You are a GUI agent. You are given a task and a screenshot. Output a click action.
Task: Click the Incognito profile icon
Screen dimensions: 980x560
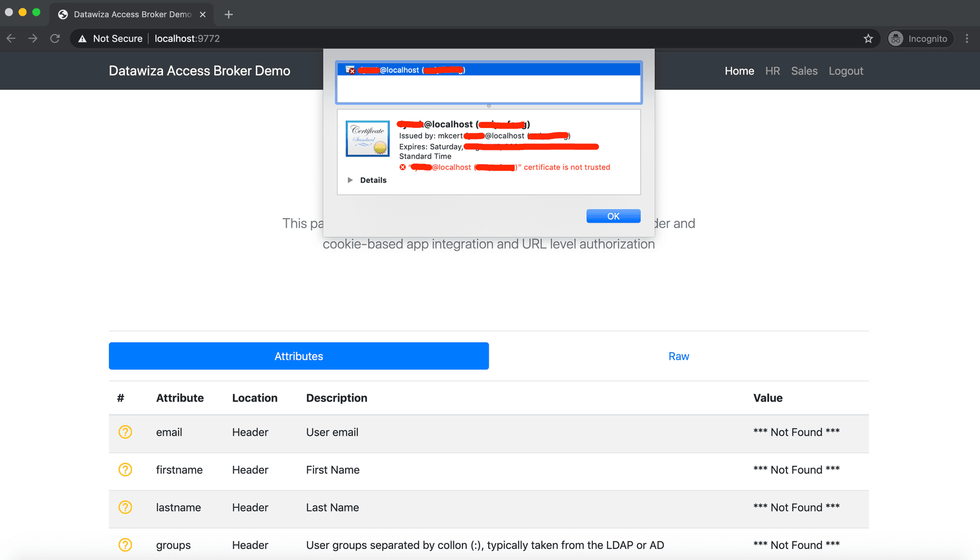click(x=895, y=39)
